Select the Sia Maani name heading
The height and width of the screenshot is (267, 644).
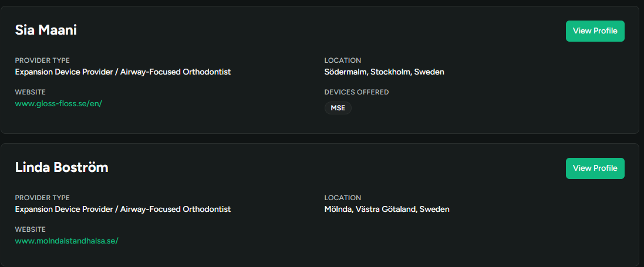point(46,31)
